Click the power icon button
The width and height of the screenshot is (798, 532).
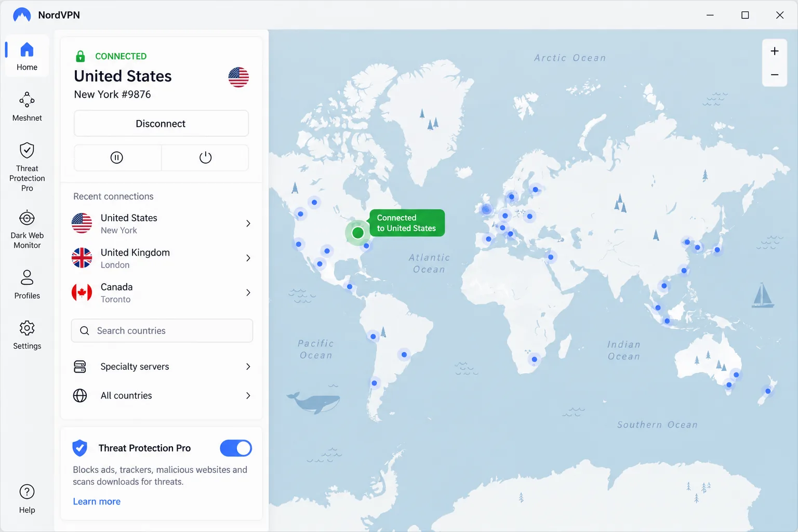(205, 157)
